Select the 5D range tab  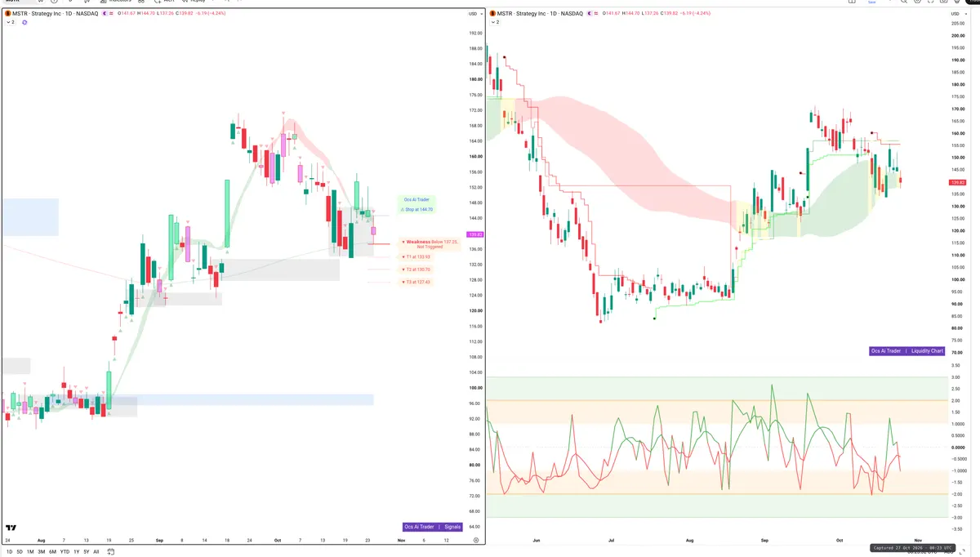pos(20,552)
